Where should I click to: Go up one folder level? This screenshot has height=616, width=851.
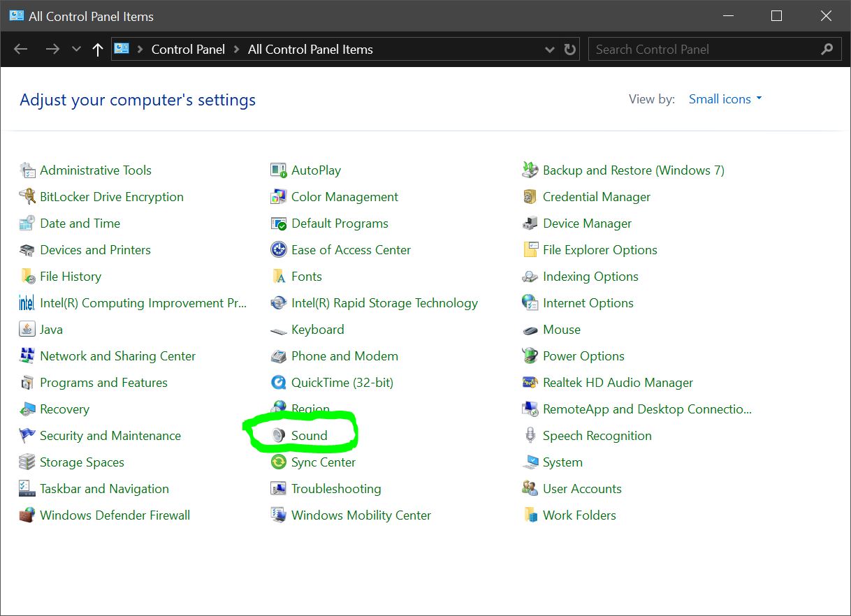(98, 50)
